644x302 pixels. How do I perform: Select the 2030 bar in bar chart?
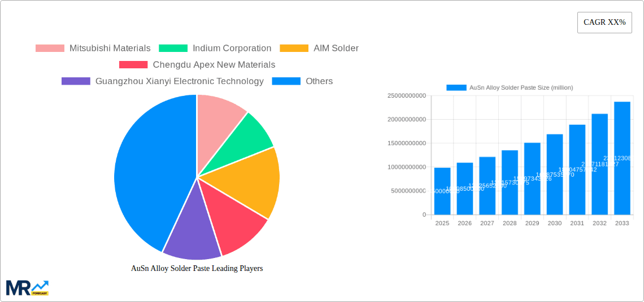click(555, 174)
